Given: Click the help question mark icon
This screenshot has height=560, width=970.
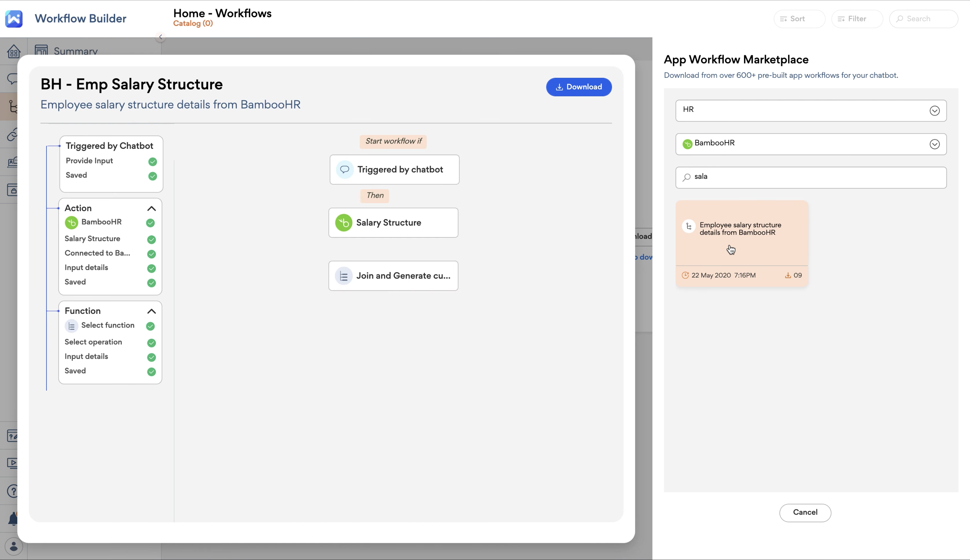Looking at the screenshot, I should click(13, 491).
